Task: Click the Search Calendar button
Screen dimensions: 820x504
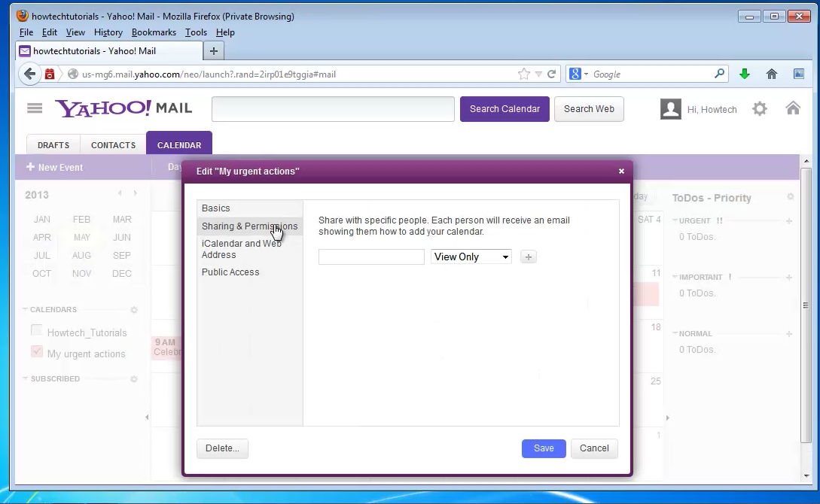Action: [504, 109]
